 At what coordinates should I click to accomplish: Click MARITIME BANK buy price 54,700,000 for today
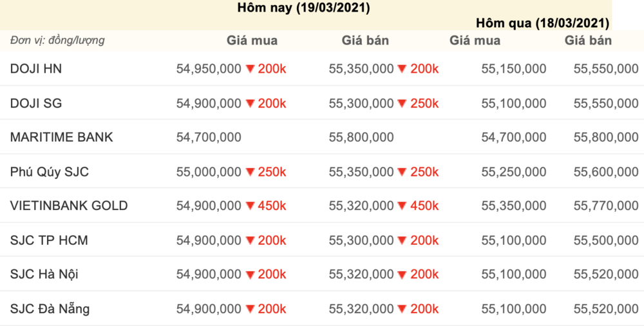[x=209, y=137]
